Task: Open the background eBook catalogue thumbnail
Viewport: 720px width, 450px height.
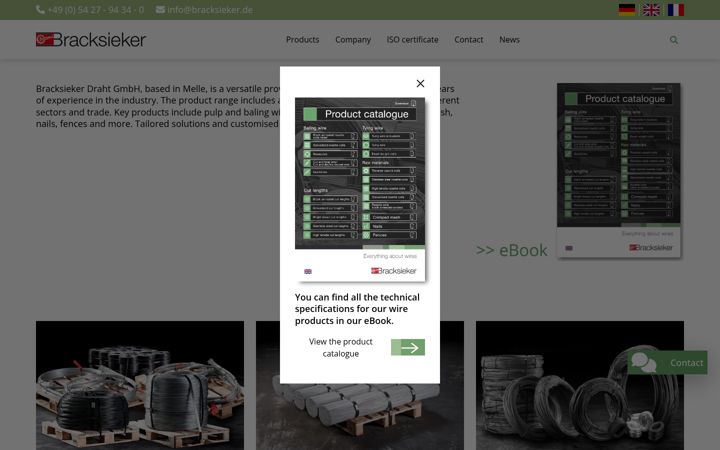Action: pyautogui.click(x=619, y=170)
